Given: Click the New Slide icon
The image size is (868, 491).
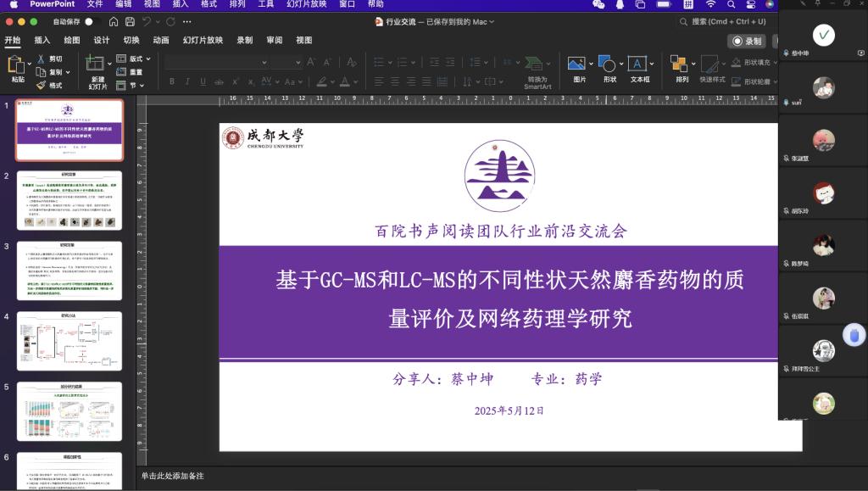Looking at the screenshot, I should click(97, 65).
